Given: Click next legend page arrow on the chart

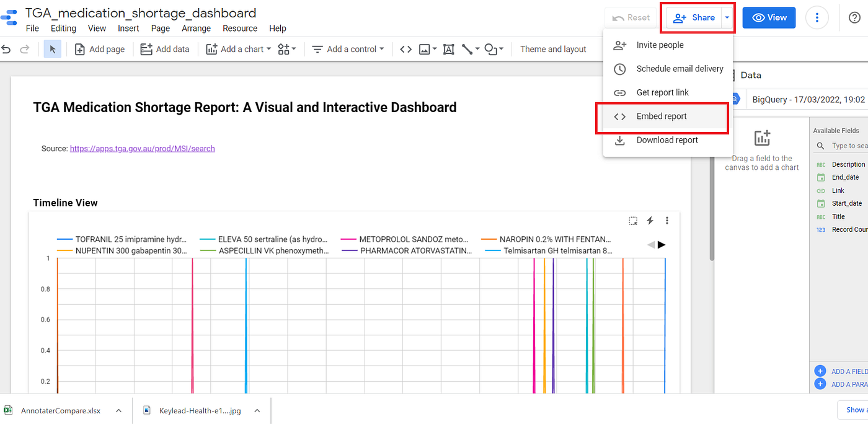Looking at the screenshot, I should [x=662, y=244].
